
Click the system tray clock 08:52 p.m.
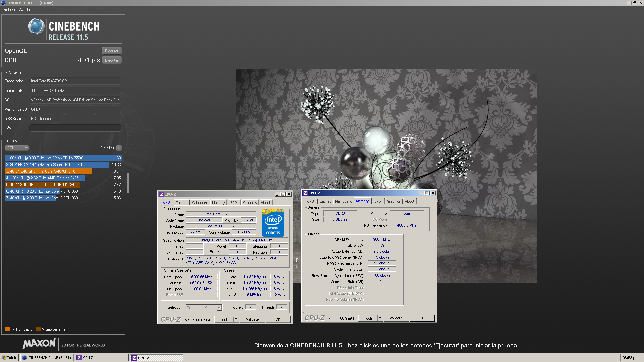coord(631,358)
